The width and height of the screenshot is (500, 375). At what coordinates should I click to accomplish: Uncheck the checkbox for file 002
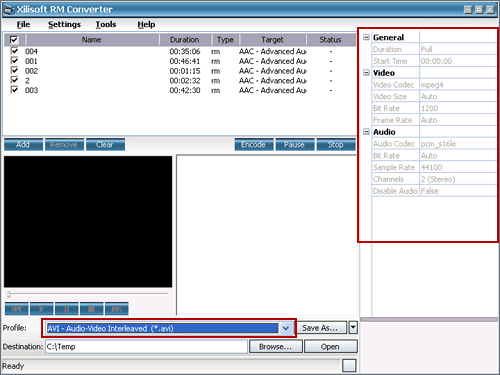[x=14, y=70]
